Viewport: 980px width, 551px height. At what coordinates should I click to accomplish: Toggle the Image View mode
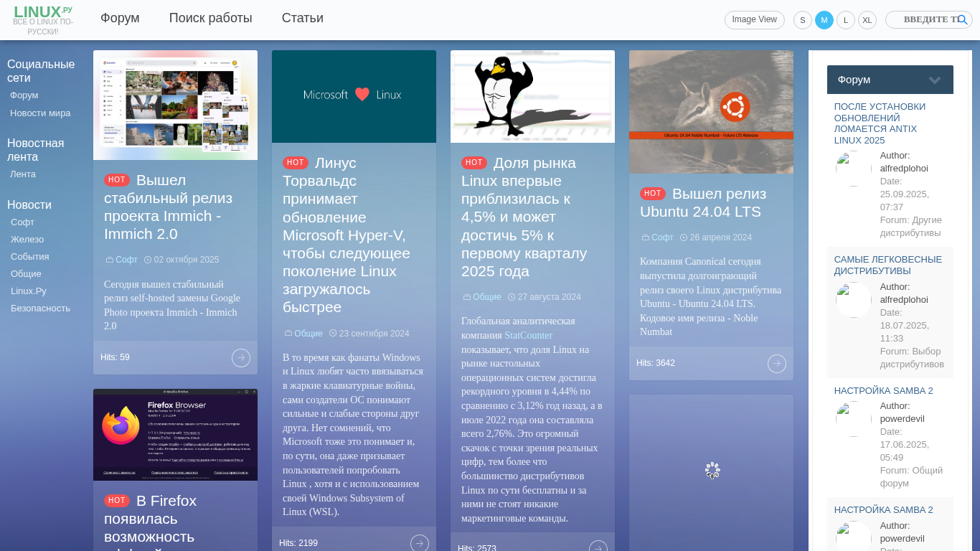[x=755, y=20]
